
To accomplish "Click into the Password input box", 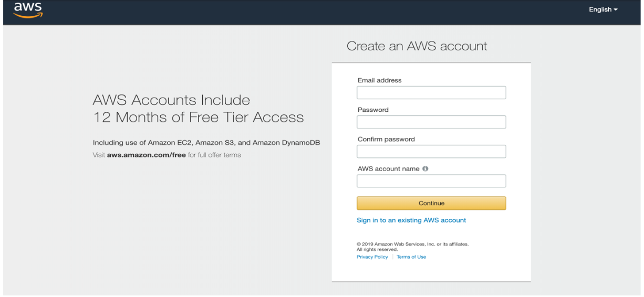I will point(431,122).
